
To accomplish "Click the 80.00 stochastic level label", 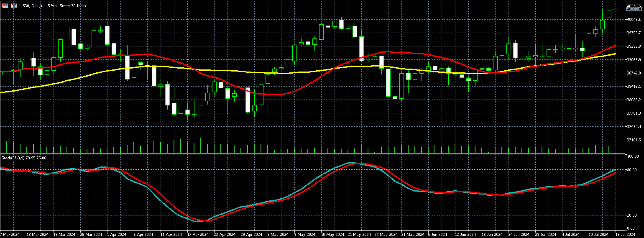I will pyautogui.click(x=632, y=170).
